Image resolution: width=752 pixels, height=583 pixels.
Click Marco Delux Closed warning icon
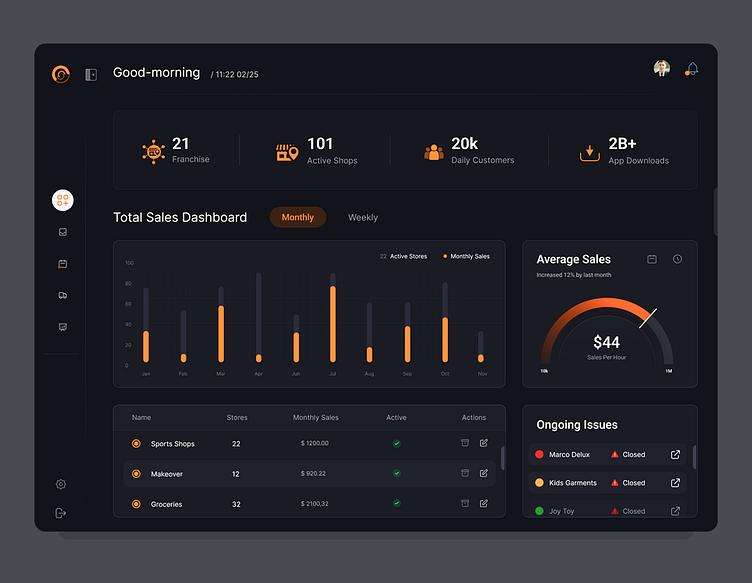click(x=614, y=455)
